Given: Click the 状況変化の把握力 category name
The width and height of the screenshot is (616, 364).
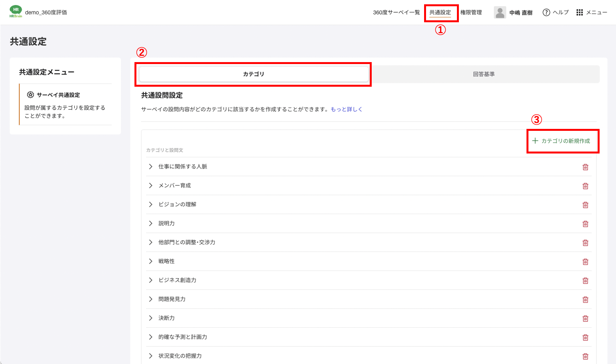Looking at the screenshot, I should click(x=180, y=356).
